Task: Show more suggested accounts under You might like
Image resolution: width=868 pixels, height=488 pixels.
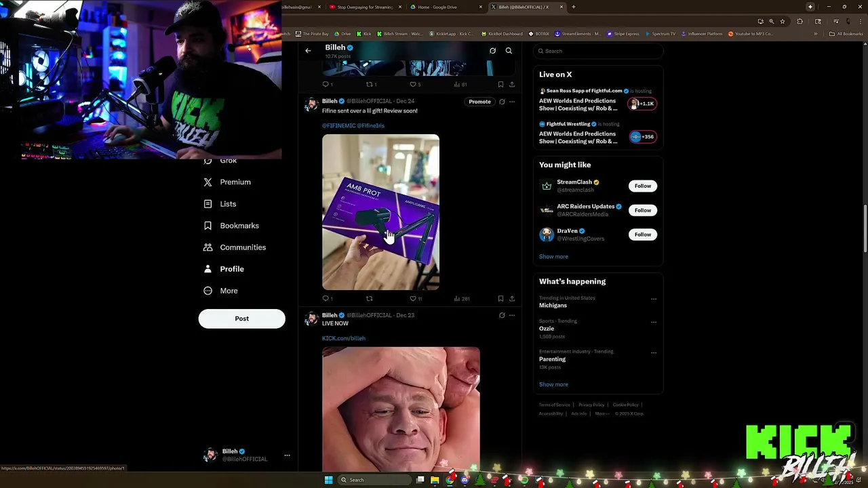Action: coord(553,257)
